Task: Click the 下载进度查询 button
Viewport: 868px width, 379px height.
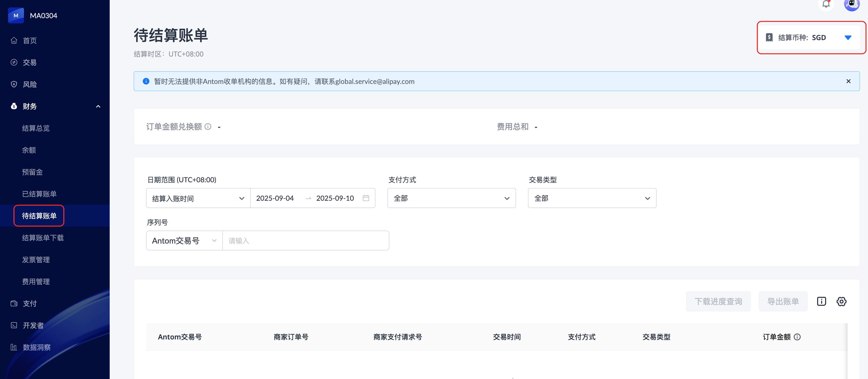Action: pos(718,301)
